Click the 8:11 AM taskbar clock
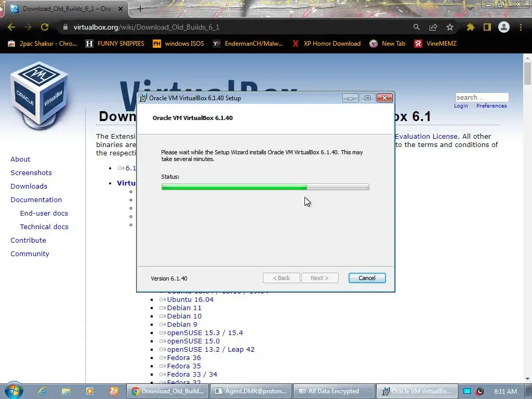Viewport: 532px width, 399px height. pos(506,391)
